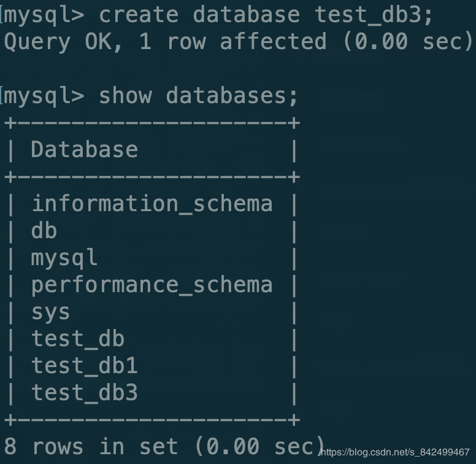Click the 'Database' column header
This screenshot has height=464, width=476.
(85, 150)
